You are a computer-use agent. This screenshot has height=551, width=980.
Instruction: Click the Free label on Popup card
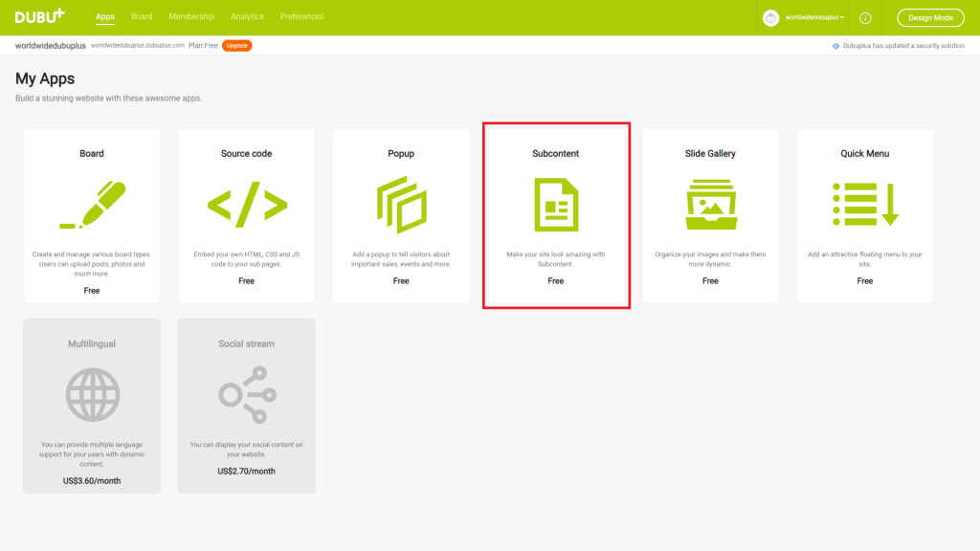(401, 281)
